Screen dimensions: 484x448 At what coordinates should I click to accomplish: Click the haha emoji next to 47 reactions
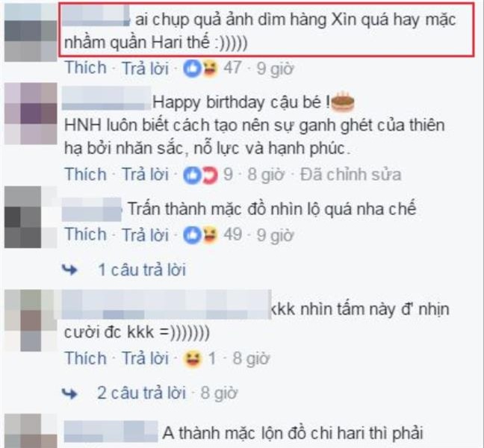click(209, 68)
